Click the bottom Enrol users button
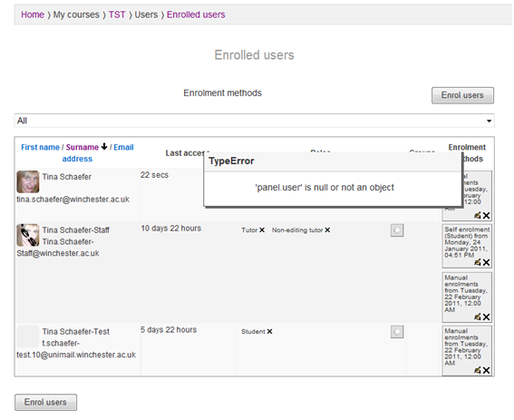 click(45, 402)
